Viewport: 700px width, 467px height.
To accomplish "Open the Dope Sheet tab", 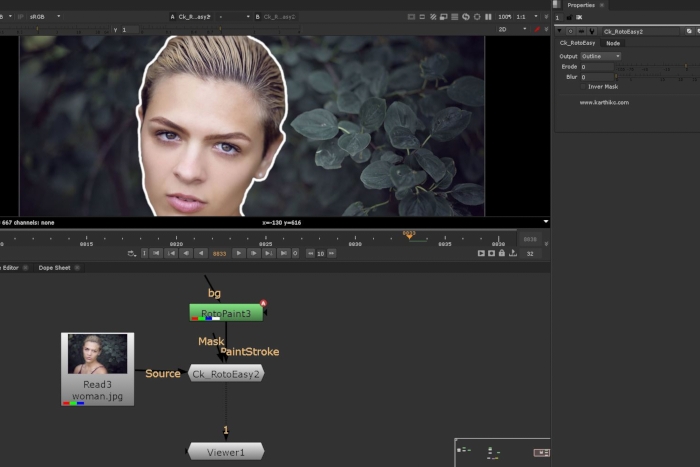I will [x=54, y=268].
